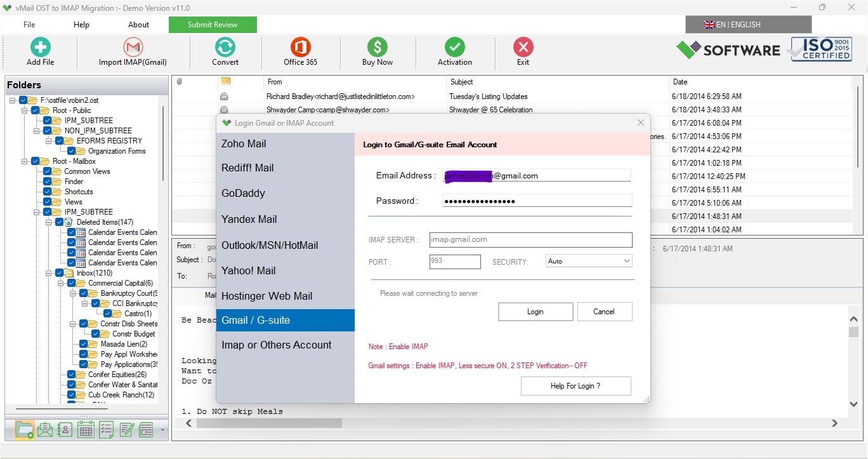This screenshot has width=868, height=459.
Task: Collapse the Root - Mailbox node
Action: coord(25,161)
